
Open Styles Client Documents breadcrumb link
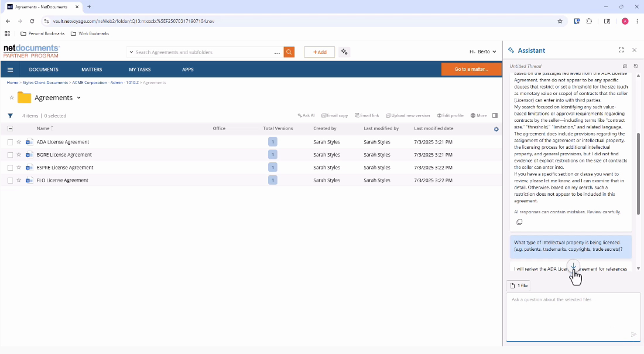tap(45, 83)
